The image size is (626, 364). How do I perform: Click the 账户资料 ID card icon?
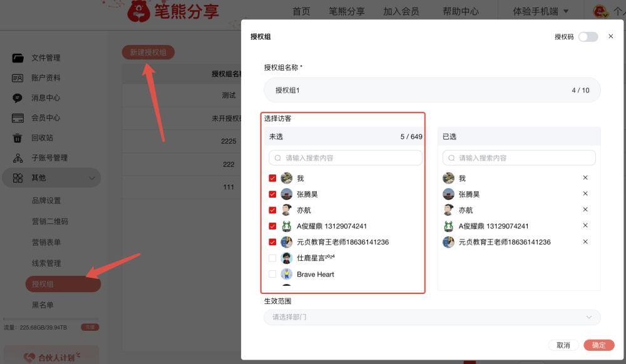click(18, 78)
